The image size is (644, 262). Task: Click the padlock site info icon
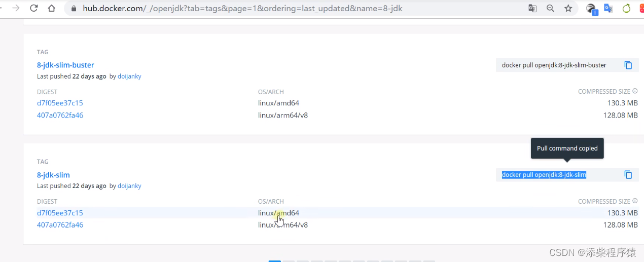pos(75,9)
